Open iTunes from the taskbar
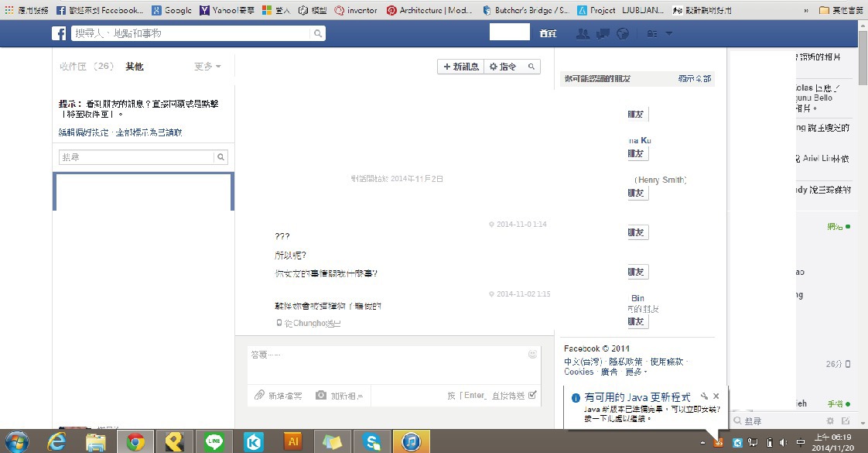The image size is (868, 453). click(411, 441)
